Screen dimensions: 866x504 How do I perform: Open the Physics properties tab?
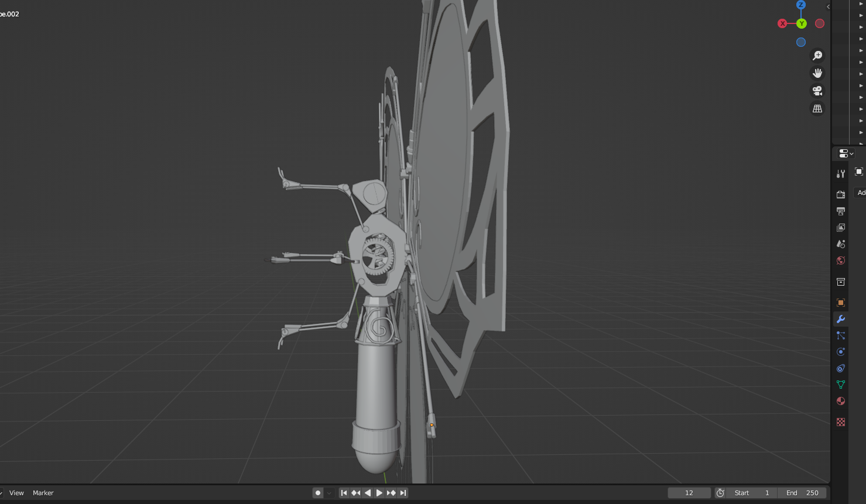pos(841,352)
